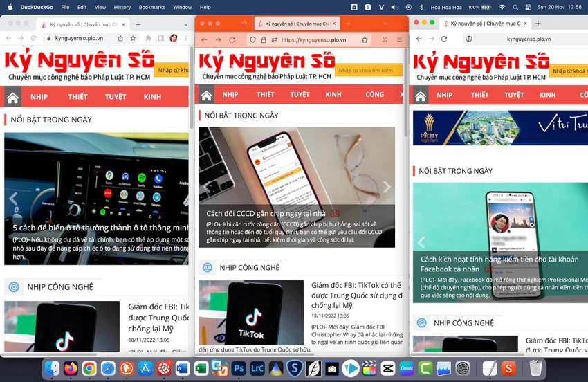Viewport: 588px width, 382px height.
Task: Open Chrome side panel icon
Action: pyautogui.click(x=161, y=38)
